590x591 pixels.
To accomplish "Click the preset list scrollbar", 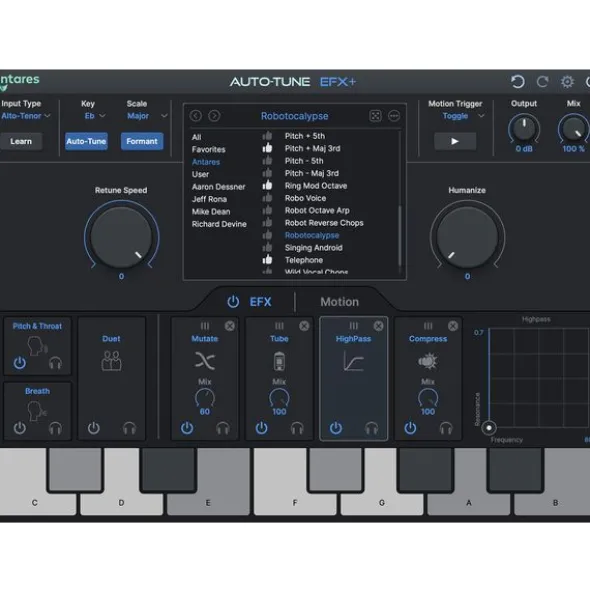I will pyautogui.click(x=400, y=236).
